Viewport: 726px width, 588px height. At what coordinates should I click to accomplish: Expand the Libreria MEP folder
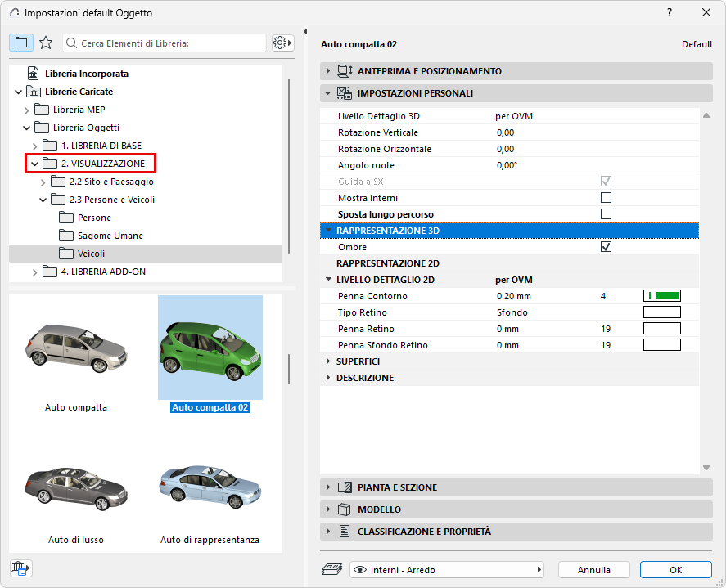tap(27, 110)
